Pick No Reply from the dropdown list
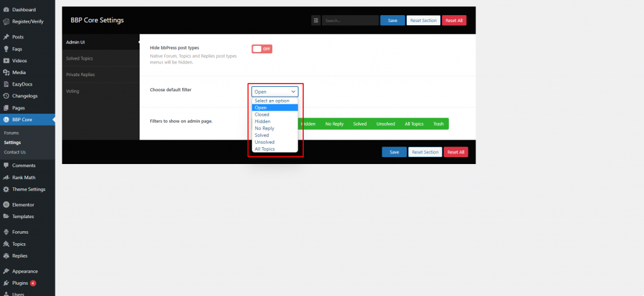 (275, 128)
